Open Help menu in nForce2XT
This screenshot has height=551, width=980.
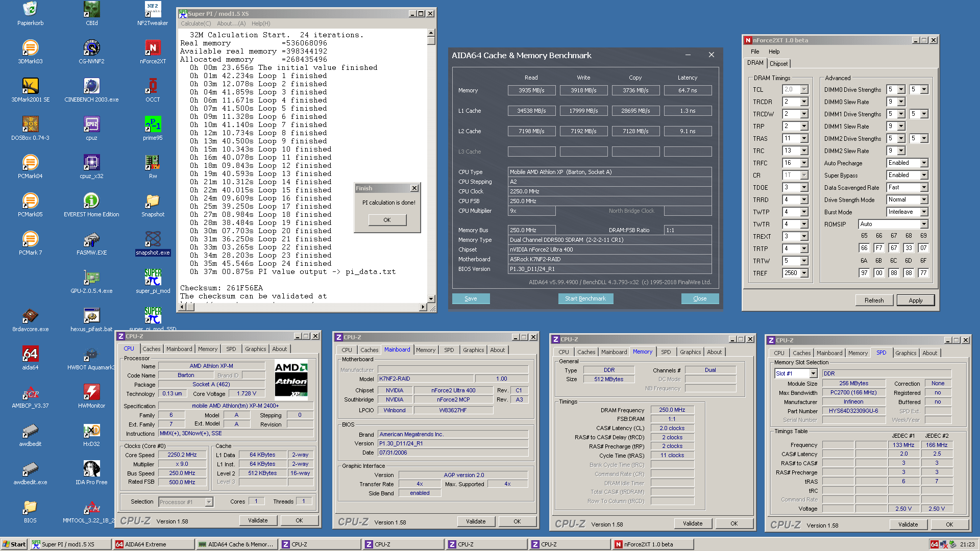774,52
